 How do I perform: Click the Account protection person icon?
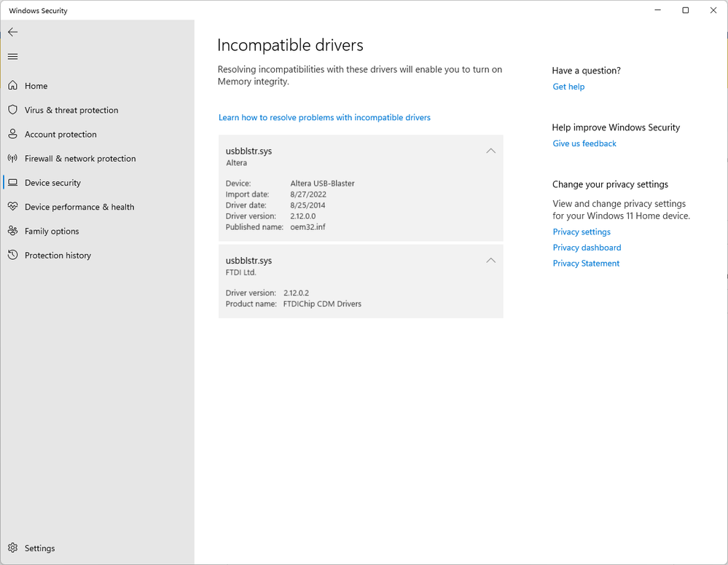coord(12,134)
